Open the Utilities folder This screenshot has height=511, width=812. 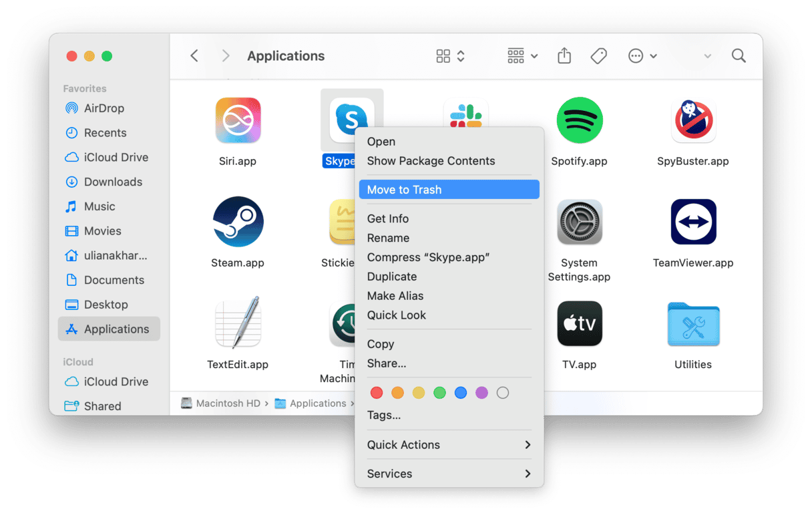coord(693,325)
